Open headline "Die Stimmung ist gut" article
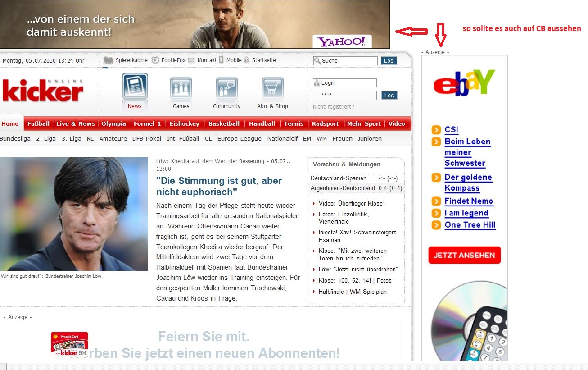588x370 pixels. pos(219,186)
